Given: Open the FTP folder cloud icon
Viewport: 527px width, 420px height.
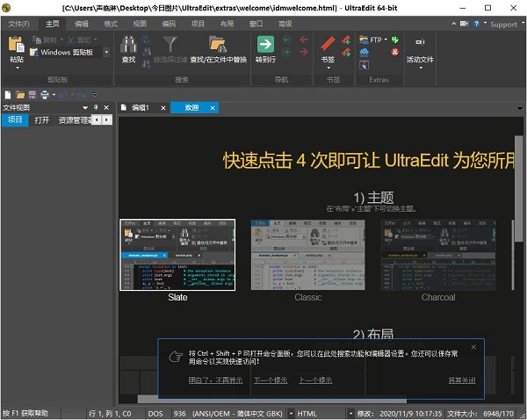Looking at the screenshot, I should click(x=364, y=40).
